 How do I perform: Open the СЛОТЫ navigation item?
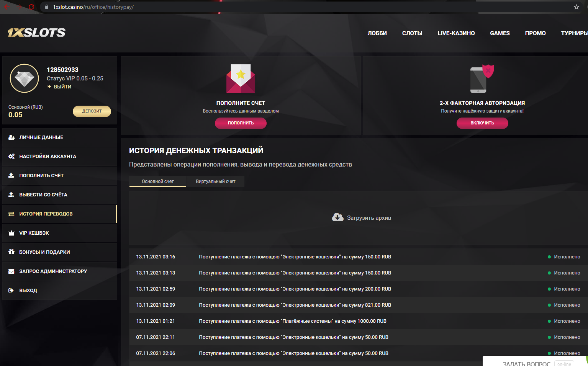tap(412, 33)
